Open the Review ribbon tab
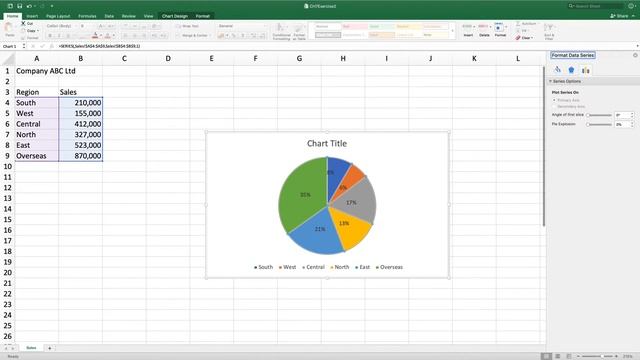Screen dimensions: 640x360 [129, 16]
